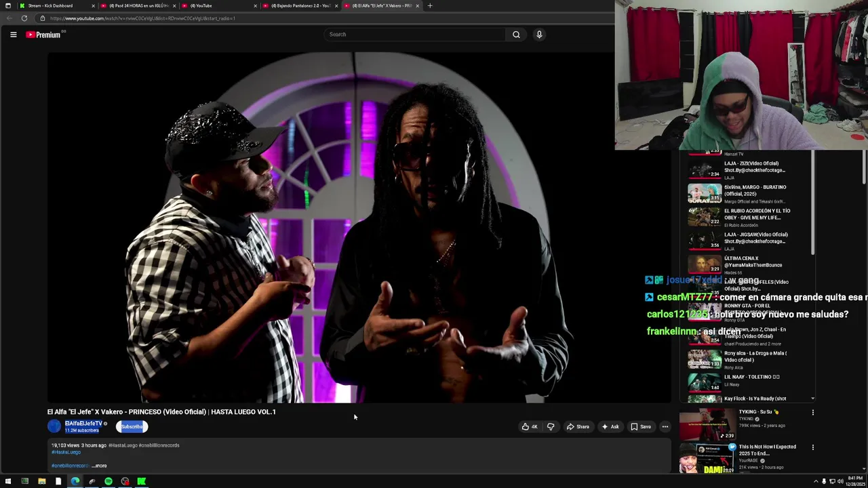
Task: Focus the YouTube search box
Action: tap(415, 35)
